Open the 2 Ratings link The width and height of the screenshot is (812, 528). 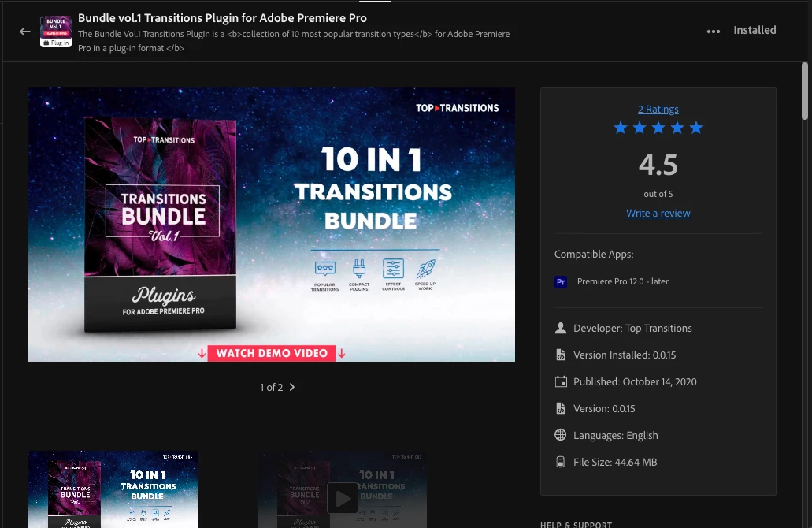(658, 109)
